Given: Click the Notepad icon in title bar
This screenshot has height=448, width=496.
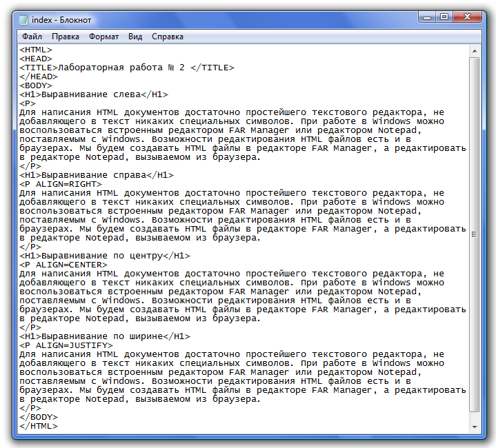Looking at the screenshot, I should [x=23, y=20].
